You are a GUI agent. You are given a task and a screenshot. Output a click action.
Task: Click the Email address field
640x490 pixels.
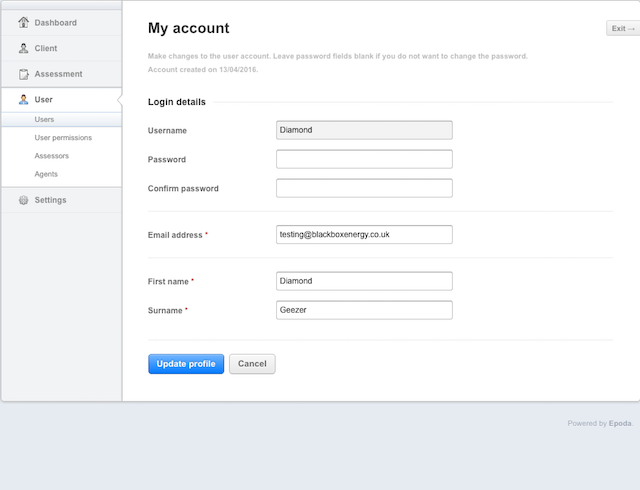click(x=364, y=234)
